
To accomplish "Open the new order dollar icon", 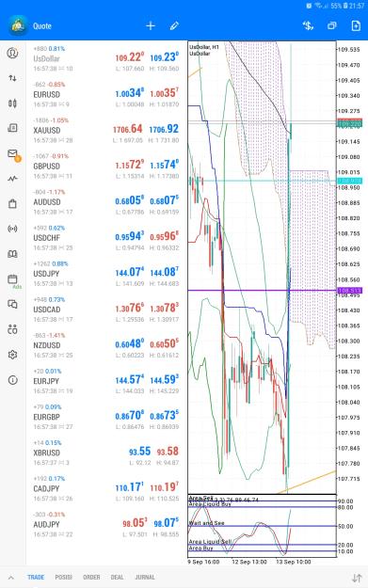I will pos(308,26).
